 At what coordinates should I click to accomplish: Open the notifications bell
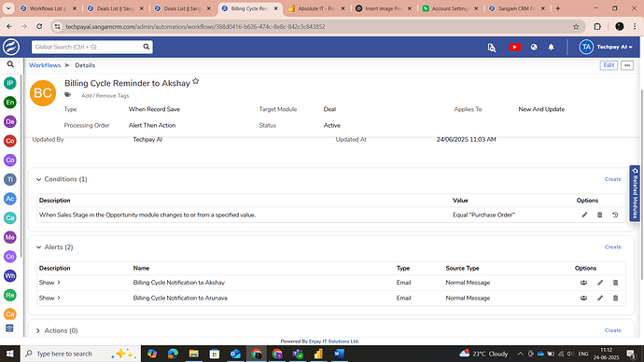(552, 48)
